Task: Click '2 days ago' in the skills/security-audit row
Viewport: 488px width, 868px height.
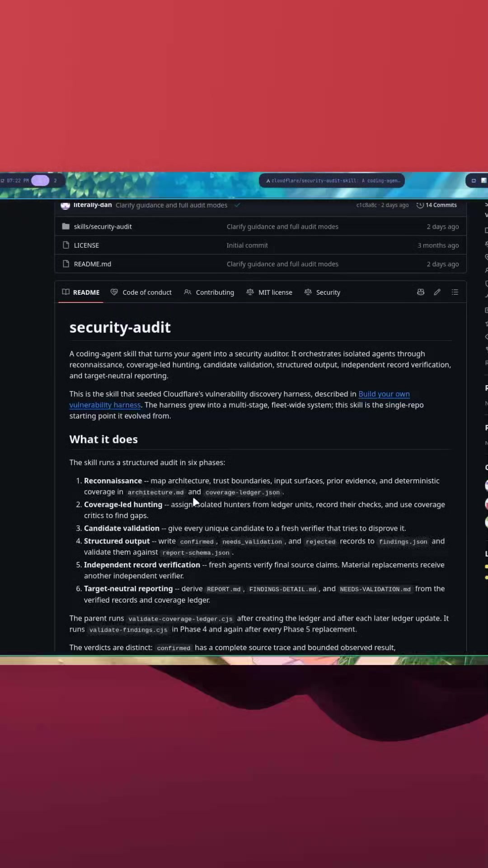Action: tap(443, 226)
